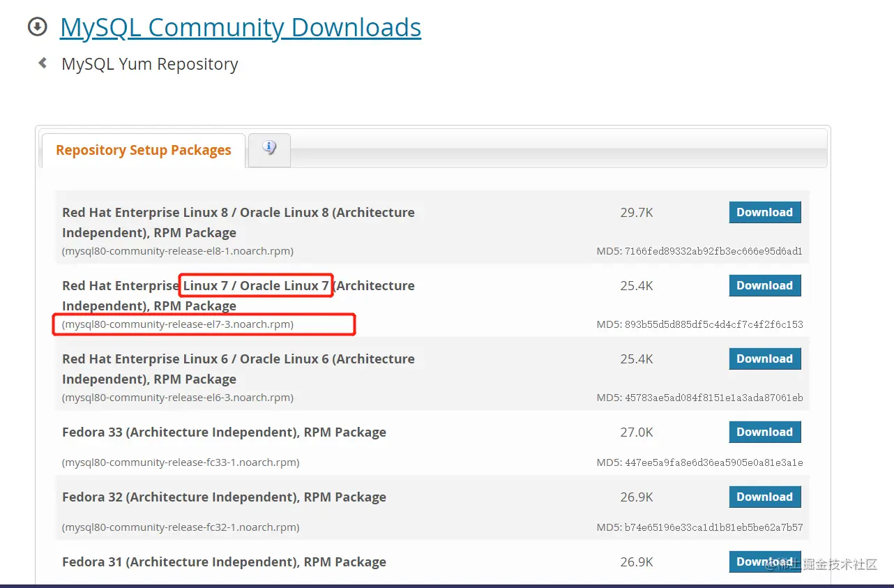Click the MySQL Yum Repository heading text
Image resolution: width=894 pixels, height=588 pixels.
pos(150,64)
